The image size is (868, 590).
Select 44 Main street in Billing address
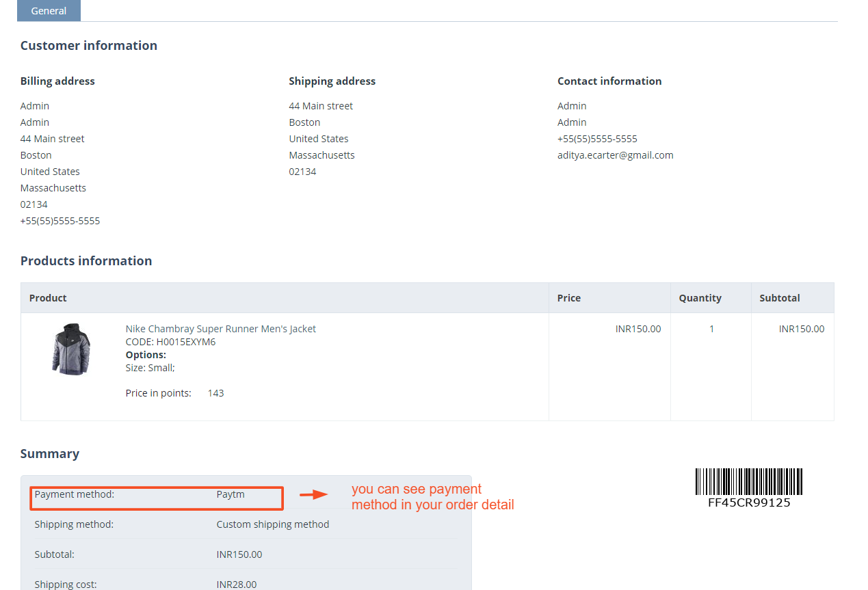click(53, 139)
